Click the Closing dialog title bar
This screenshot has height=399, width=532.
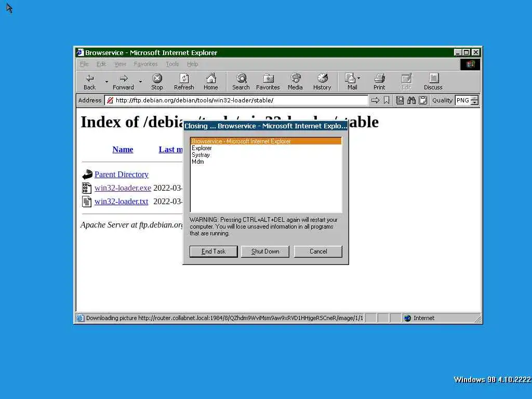pos(265,126)
